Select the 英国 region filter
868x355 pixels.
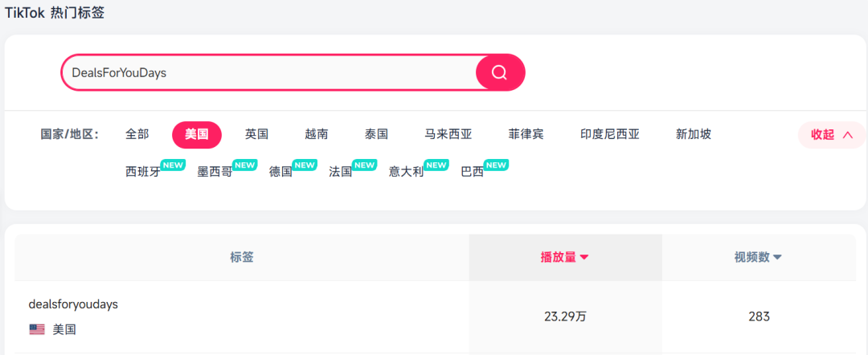pyautogui.click(x=257, y=134)
